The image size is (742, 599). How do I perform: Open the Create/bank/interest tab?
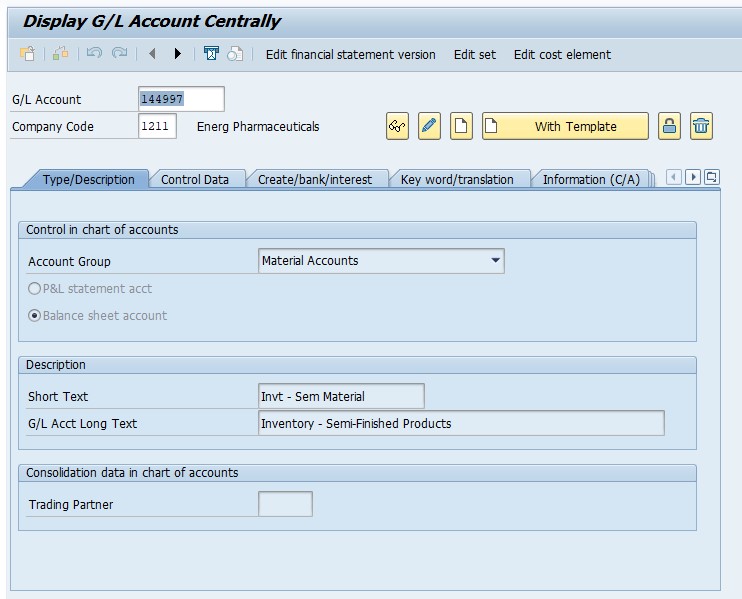click(x=315, y=180)
